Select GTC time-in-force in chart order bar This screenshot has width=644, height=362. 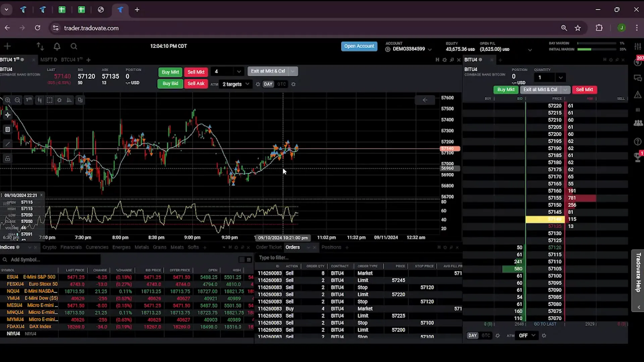[x=281, y=84]
